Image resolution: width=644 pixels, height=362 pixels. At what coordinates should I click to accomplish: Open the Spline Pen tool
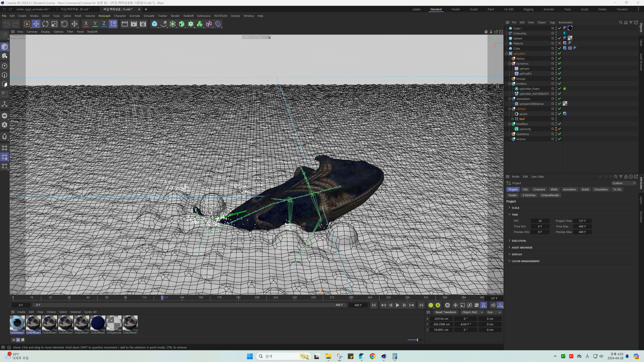pos(164,24)
